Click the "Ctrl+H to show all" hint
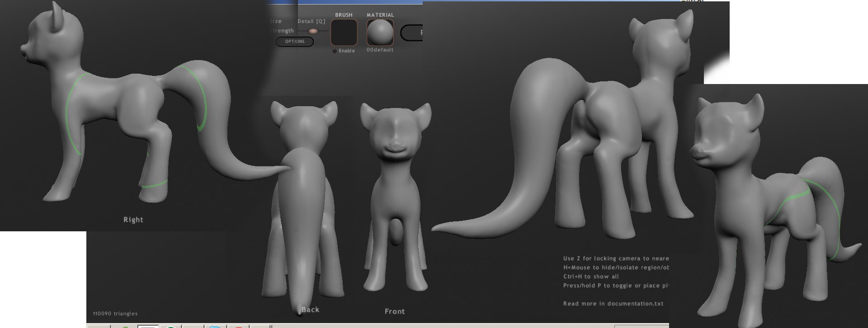 (591, 276)
